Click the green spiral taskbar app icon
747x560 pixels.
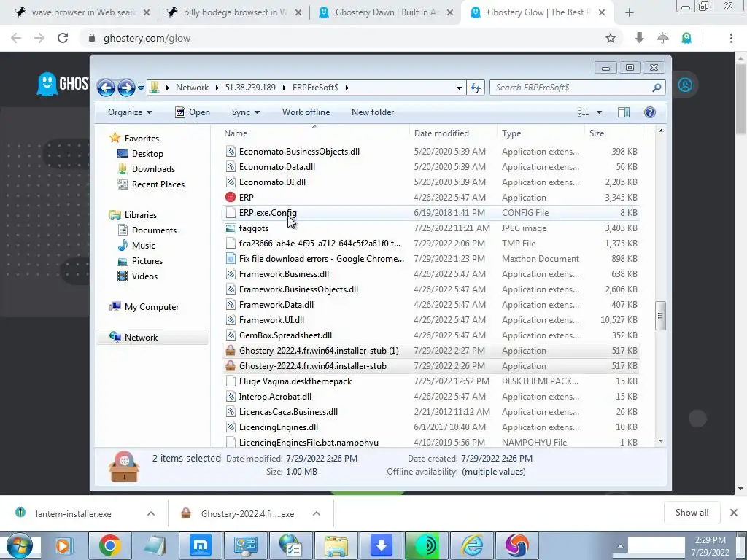click(427, 545)
